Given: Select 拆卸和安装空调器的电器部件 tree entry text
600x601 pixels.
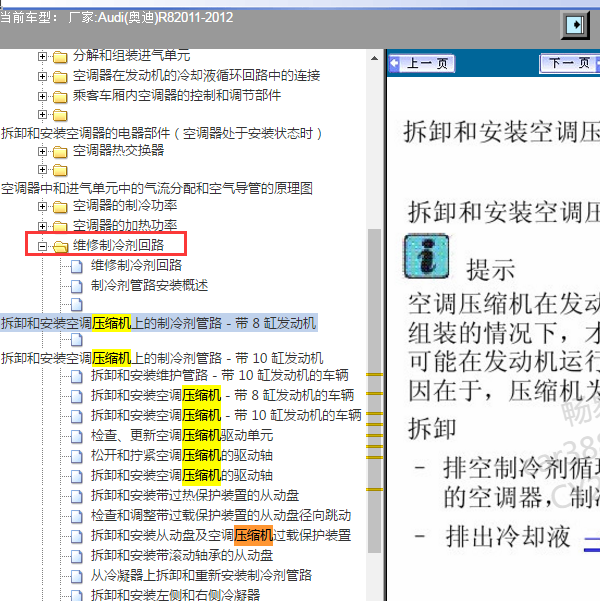Looking at the screenshot, I should pyautogui.click(x=161, y=133).
